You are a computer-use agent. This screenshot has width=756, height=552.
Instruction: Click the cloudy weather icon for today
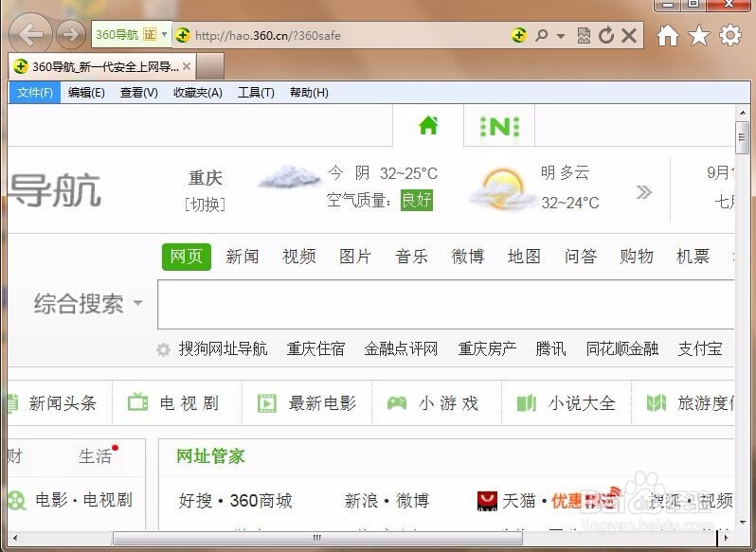tap(289, 178)
